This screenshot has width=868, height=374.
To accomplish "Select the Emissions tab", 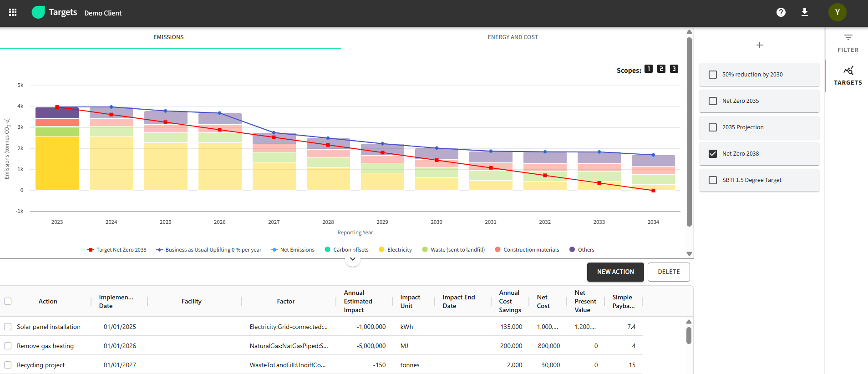I will pos(168,37).
